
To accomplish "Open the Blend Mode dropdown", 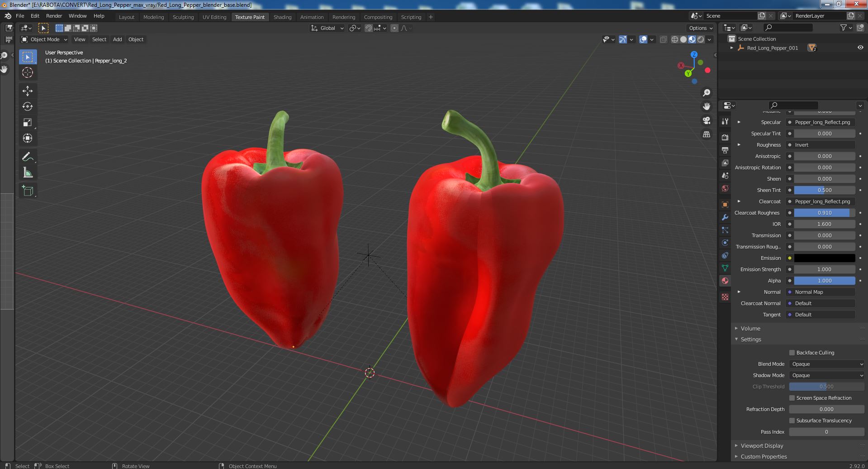I will (827, 364).
